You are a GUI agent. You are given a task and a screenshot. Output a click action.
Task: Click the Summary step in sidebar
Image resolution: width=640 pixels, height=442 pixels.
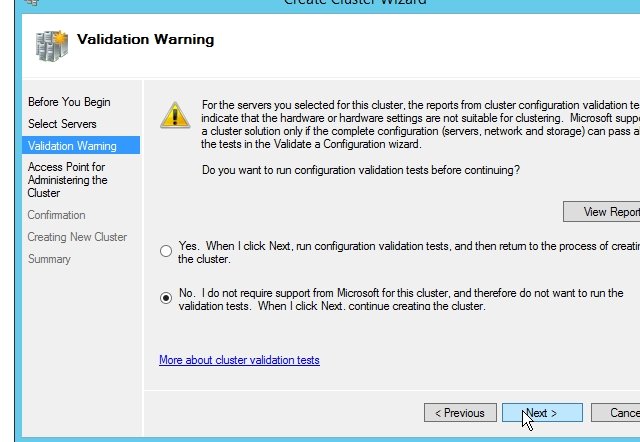49,259
